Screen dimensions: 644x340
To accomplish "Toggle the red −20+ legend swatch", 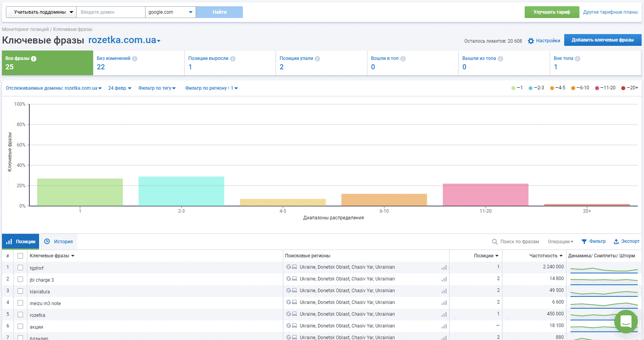I will [623, 88].
